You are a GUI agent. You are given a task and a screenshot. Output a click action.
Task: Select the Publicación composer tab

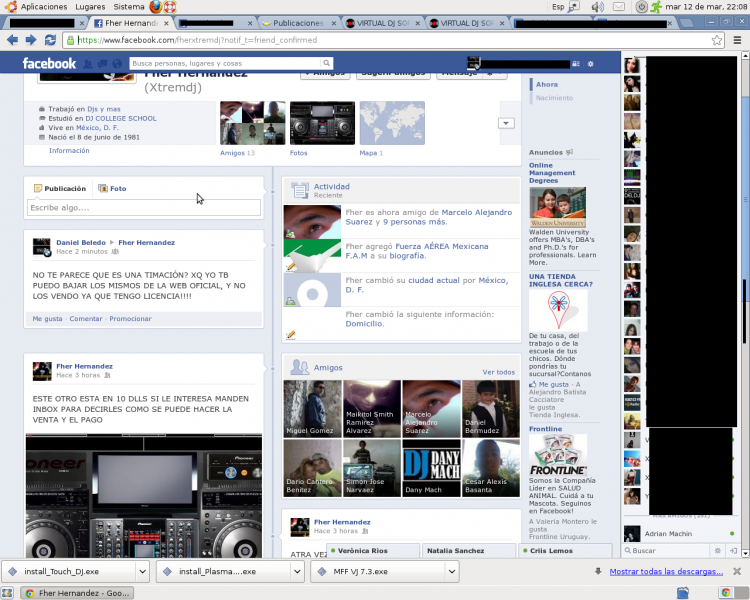pos(60,189)
